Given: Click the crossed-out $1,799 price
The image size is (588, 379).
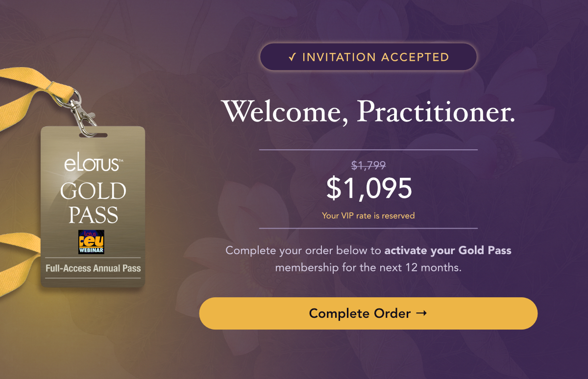Looking at the screenshot, I should [368, 166].
